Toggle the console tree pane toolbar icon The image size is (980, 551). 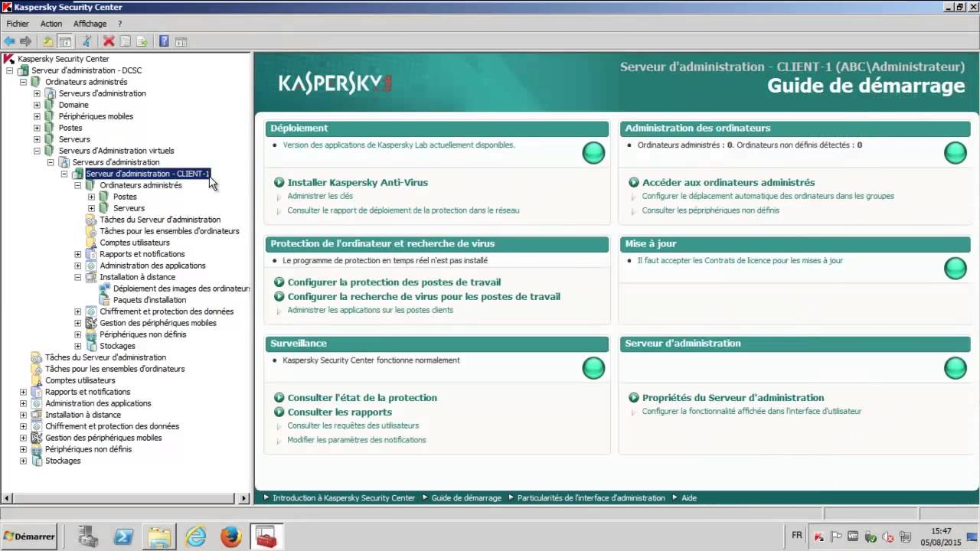66,41
